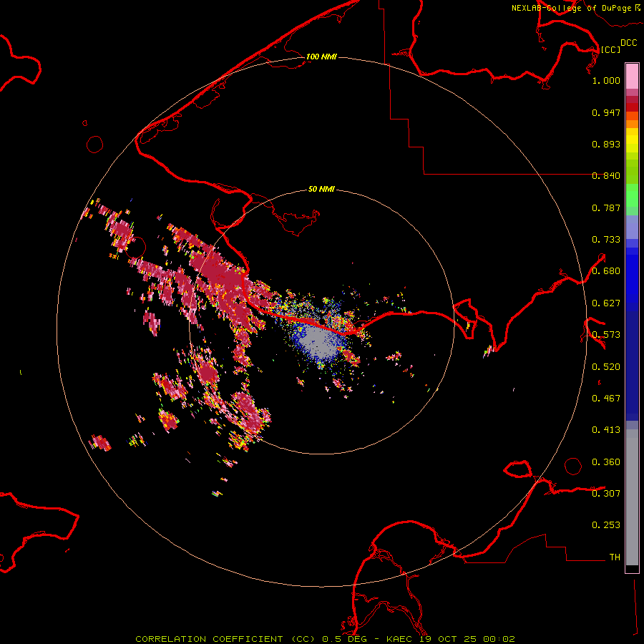The image size is (644, 644).
Task: Click the 0.627 scale value
Action: point(606,303)
